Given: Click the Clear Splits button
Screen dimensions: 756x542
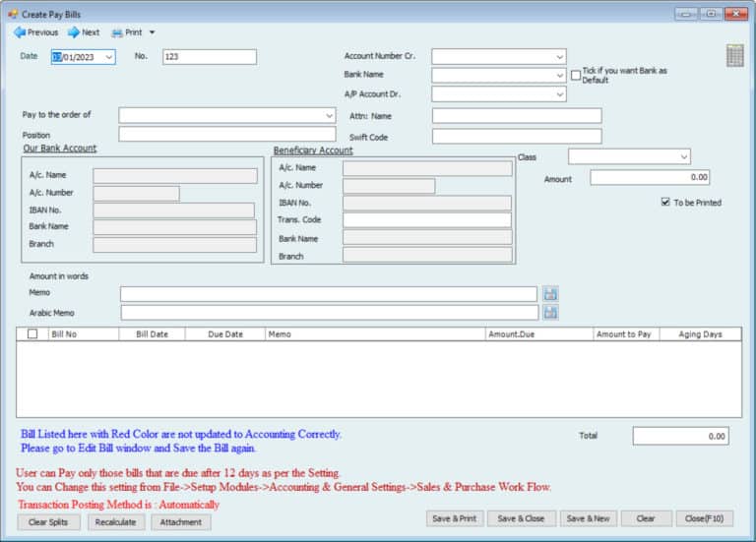Looking at the screenshot, I should 48,522.
